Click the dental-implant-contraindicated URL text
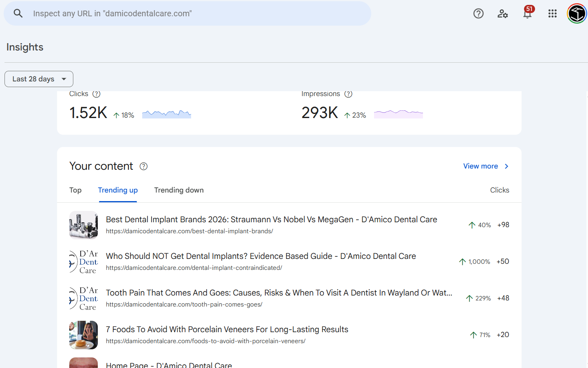 tap(194, 268)
